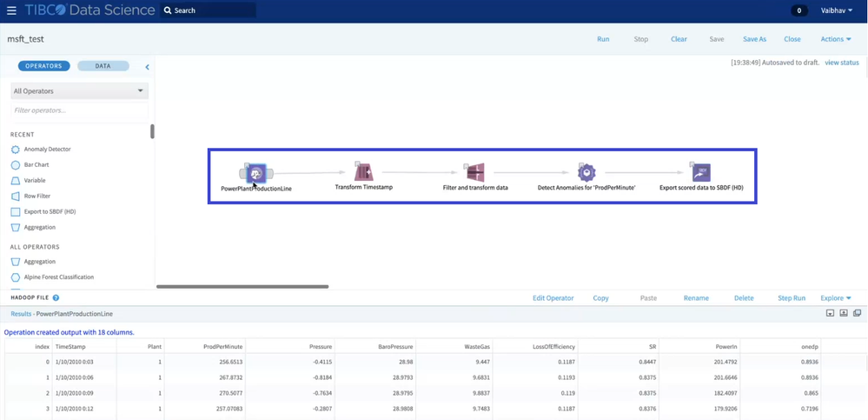Click the Save button

coord(716,39)
